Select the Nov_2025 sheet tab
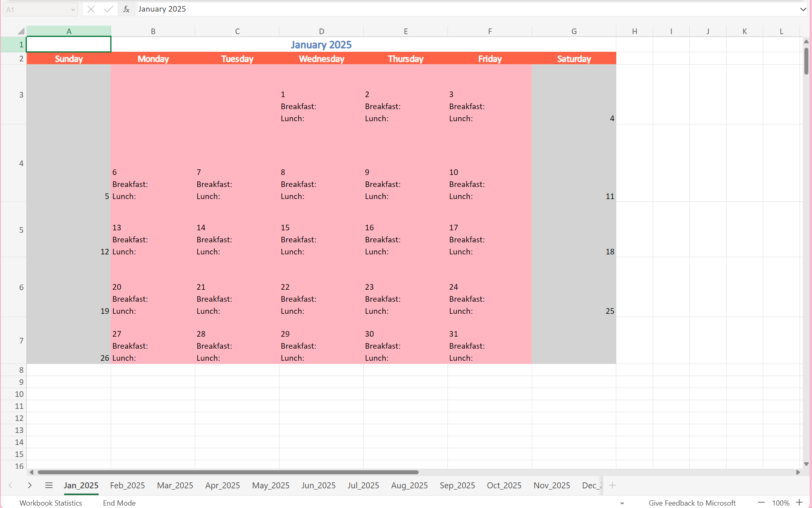 coord(552,485)
